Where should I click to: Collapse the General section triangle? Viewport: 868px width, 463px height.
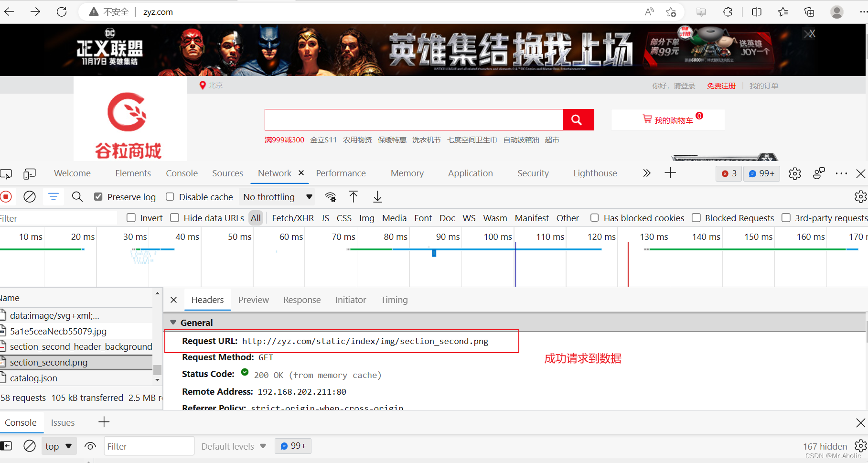(x=173, y=323)
